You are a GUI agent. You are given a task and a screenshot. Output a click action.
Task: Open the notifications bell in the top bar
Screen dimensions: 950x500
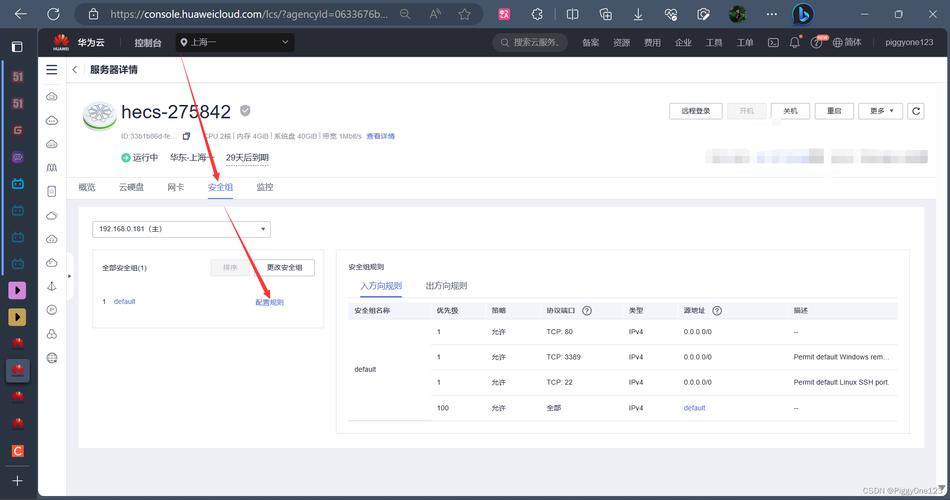coord(795,43)
